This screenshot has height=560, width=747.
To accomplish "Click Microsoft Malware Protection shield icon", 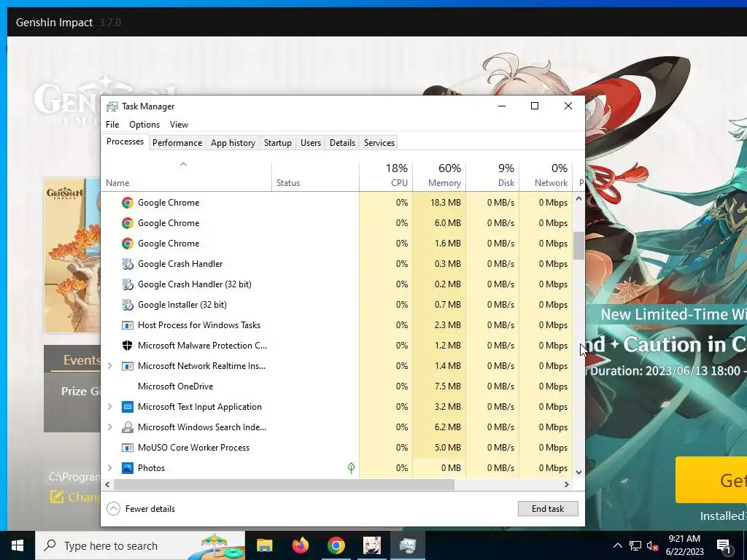I will point(127,346).
